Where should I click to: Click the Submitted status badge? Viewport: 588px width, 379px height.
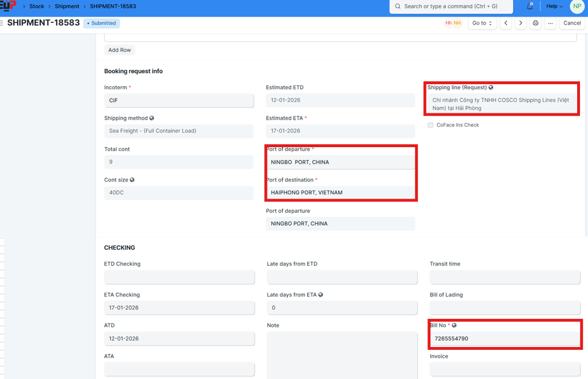101,23
